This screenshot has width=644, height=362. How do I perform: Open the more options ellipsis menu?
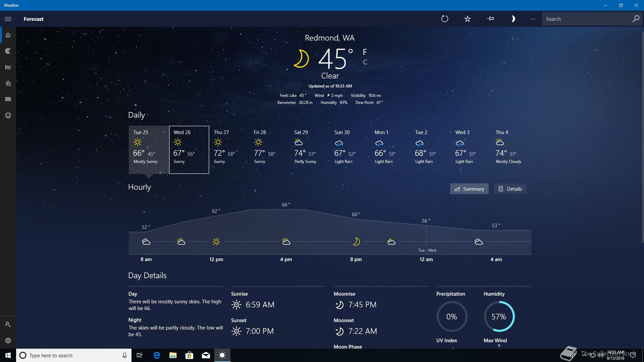coord(532,19)
